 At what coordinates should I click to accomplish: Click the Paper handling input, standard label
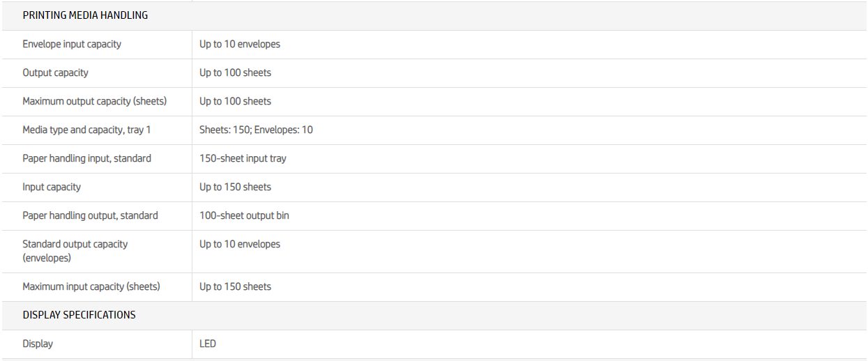tap(86, 158)
